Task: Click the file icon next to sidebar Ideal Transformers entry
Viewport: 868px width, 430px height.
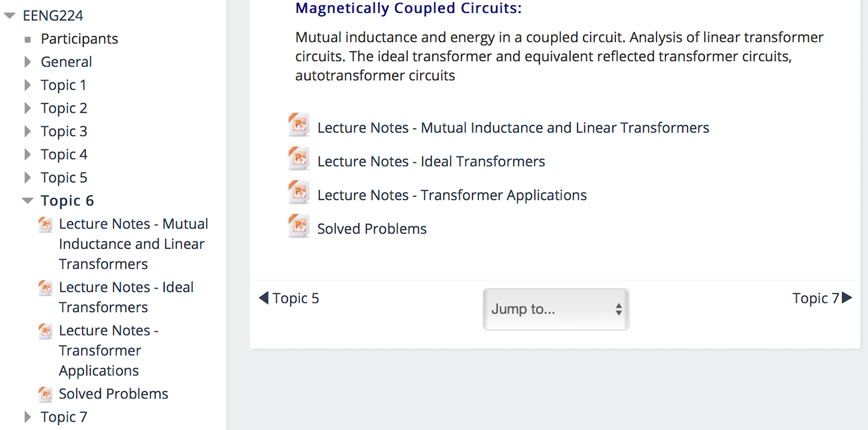Action: tap(45, 287)
